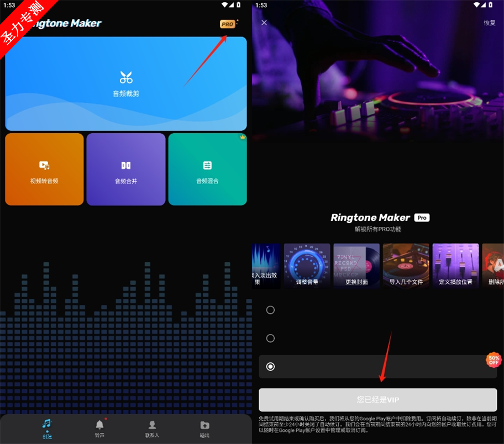504x444 pixels.
Task: Select the radio option with 50% OFF
Action: pos(270,367)
